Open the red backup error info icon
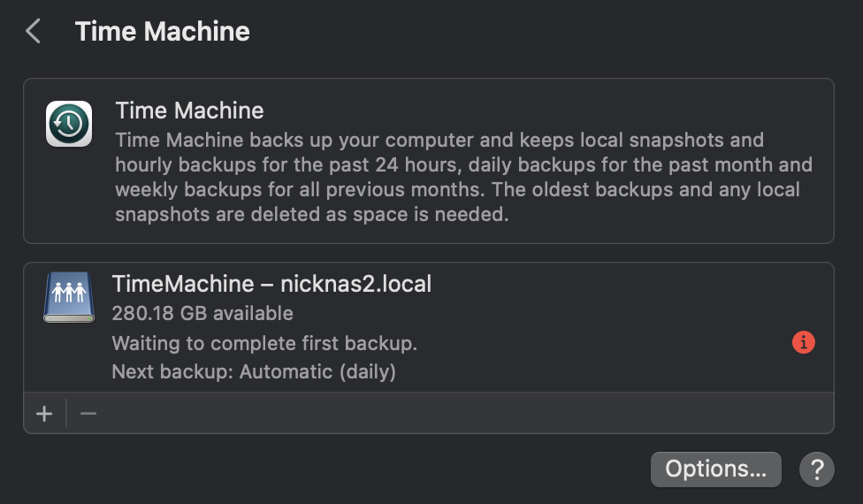The image size is (863, 504). tap(803, 342)
